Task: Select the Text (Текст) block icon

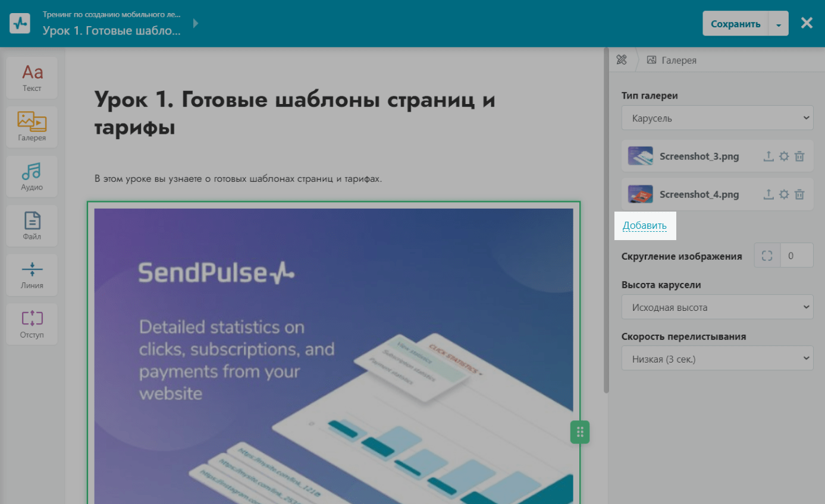Action: click(32, 78)
